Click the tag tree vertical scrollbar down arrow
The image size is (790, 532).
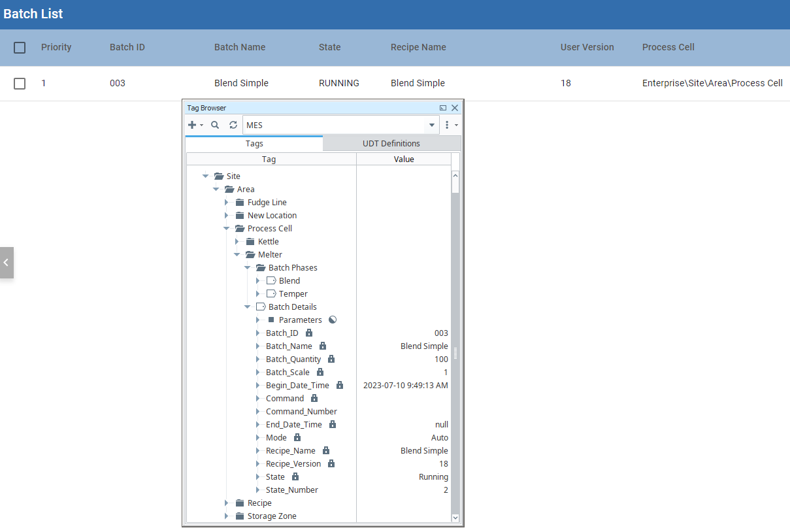pyautogui.click(x=455, y=517)
